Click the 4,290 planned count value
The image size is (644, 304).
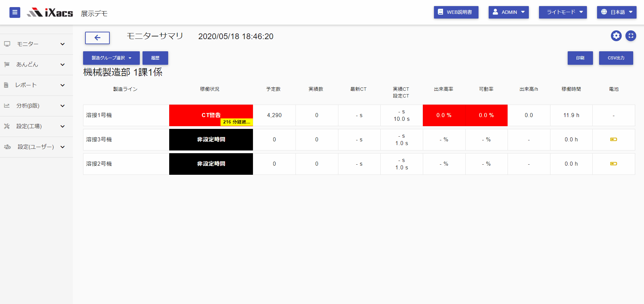point(274,115)
